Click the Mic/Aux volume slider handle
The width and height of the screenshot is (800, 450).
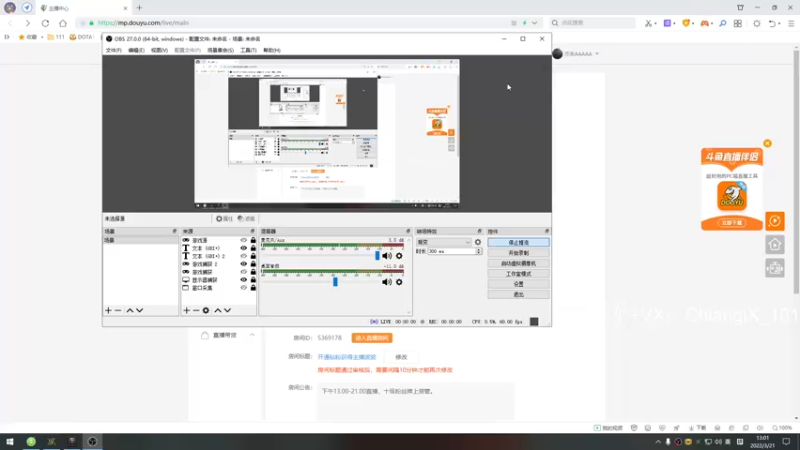point(378,256)
